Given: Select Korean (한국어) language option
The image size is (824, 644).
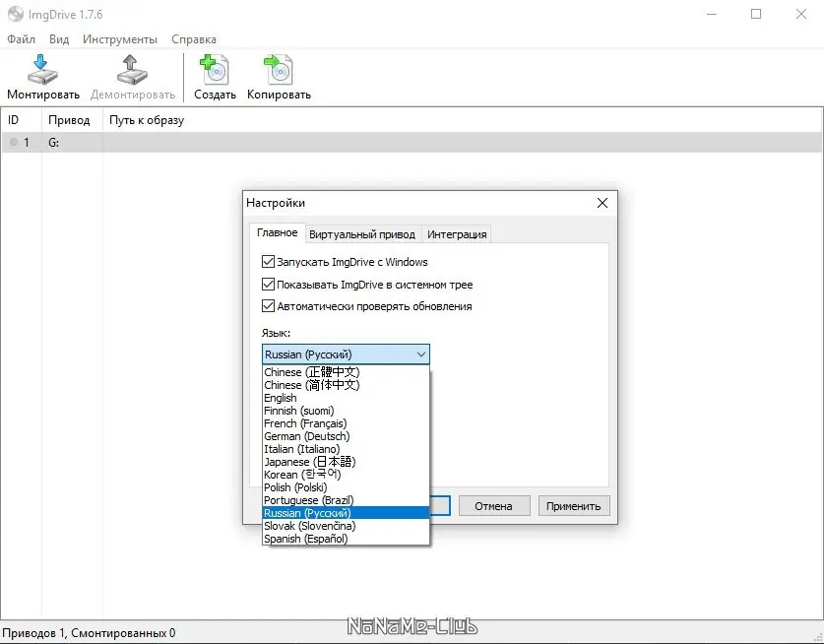Looking at the screenshot, I should pos(346,475).
